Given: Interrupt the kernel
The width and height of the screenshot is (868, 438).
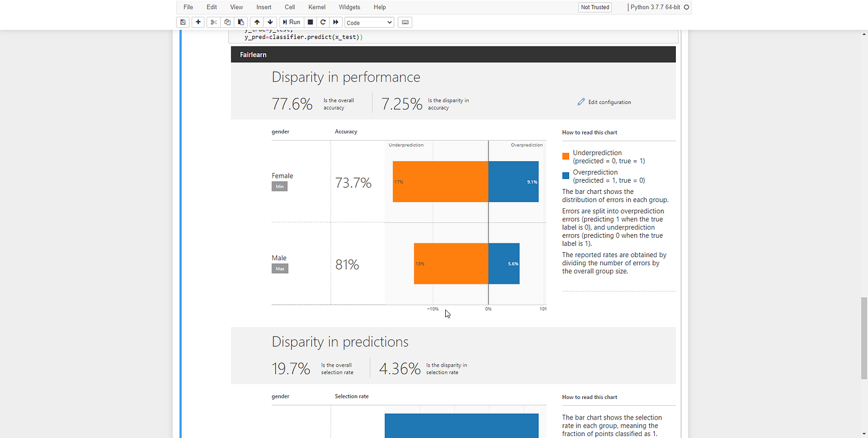Looking at the screenshot, I should [309, 22].
